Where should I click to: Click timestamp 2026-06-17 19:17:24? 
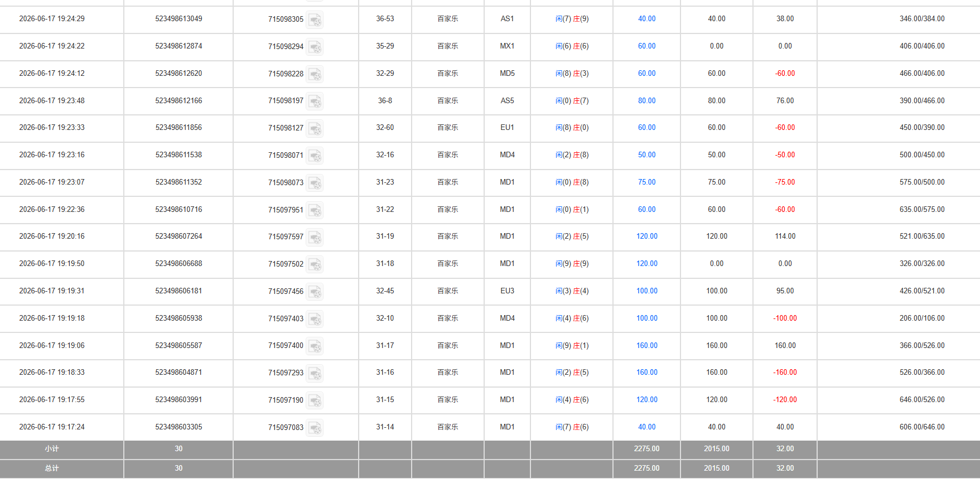52,427
